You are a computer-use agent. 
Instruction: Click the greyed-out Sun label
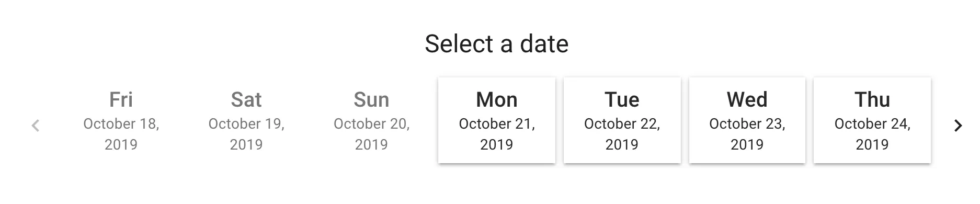371,99
